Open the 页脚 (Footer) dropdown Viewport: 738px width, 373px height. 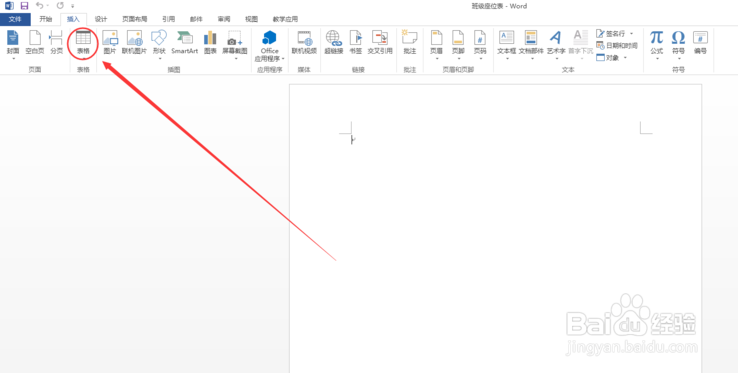(x=458, y=45)
